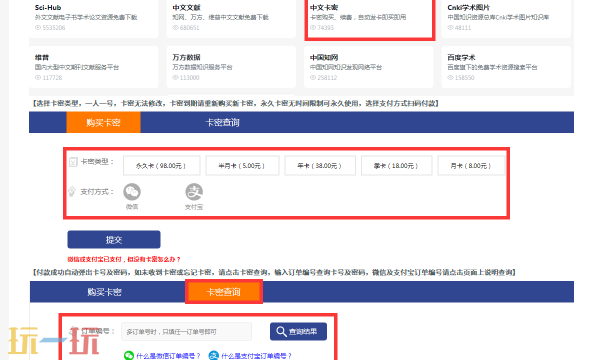The image size is (600, 360).
Task: Click the lightbulb icon beside 支付方式
Action: coord(72,191)
